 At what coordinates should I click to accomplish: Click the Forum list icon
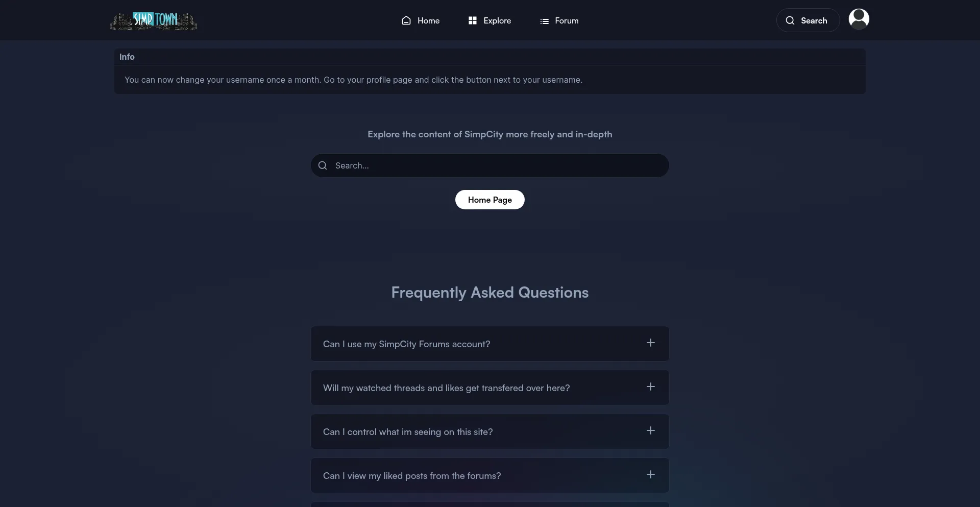point(545,21)
